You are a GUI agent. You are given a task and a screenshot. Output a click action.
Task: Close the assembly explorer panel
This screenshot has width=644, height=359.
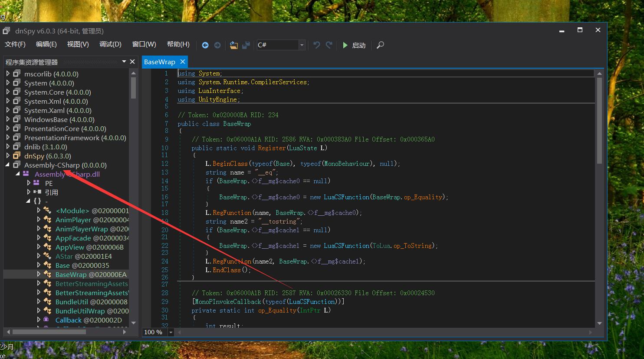click(x=132, y=62)
